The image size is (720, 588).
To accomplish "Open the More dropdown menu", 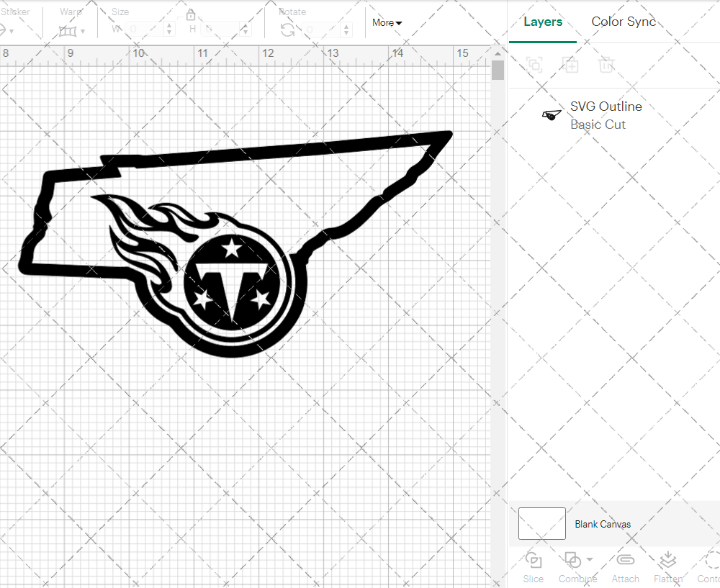I will [x=387, y=22].
